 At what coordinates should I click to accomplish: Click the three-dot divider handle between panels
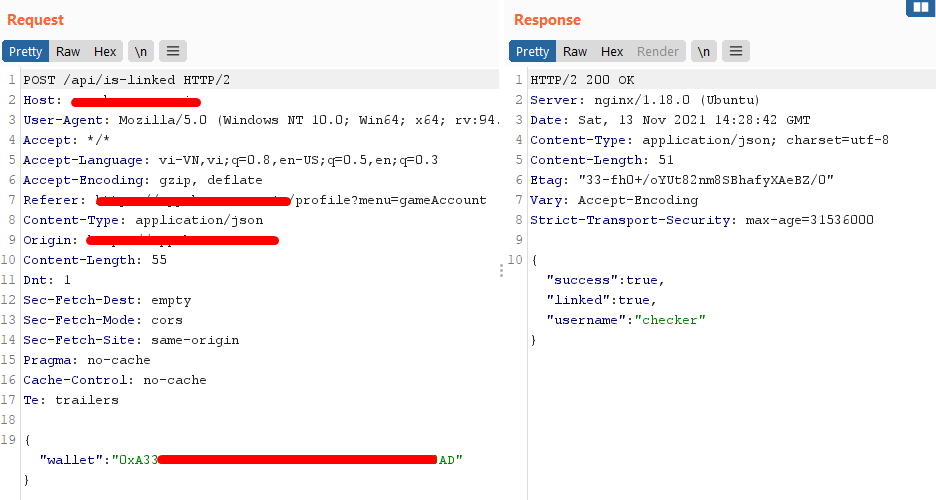tap(501, 270)
